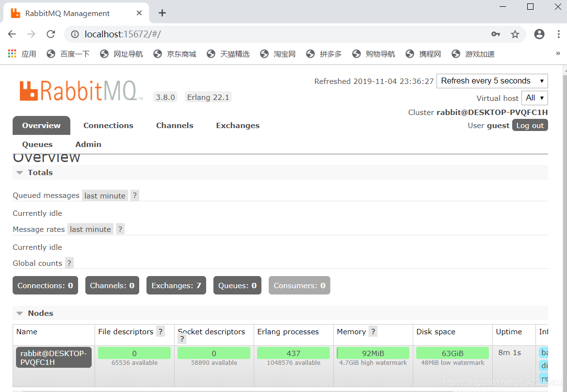Screen dimensions: 567x392
Task: Click the RabbitMQ logo
Action: click(x=81, y=90)
